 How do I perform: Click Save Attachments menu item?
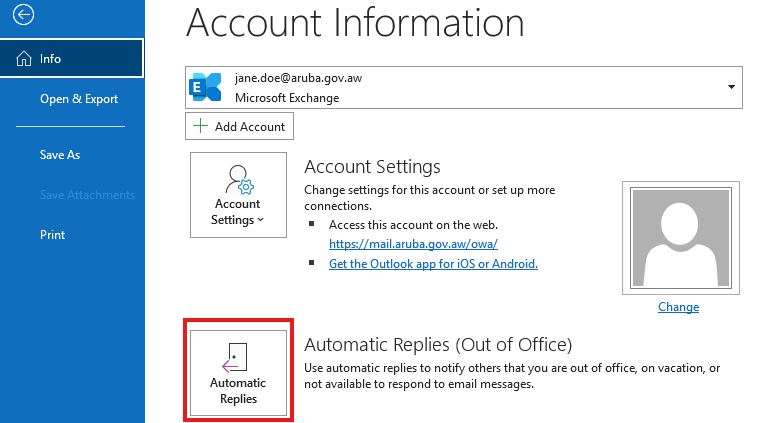click(87, 195)
